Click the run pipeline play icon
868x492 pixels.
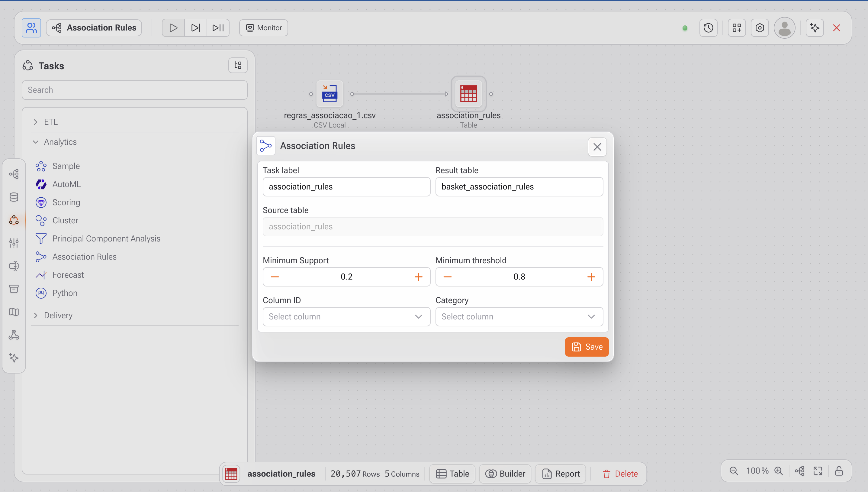(x=173, y=28)
